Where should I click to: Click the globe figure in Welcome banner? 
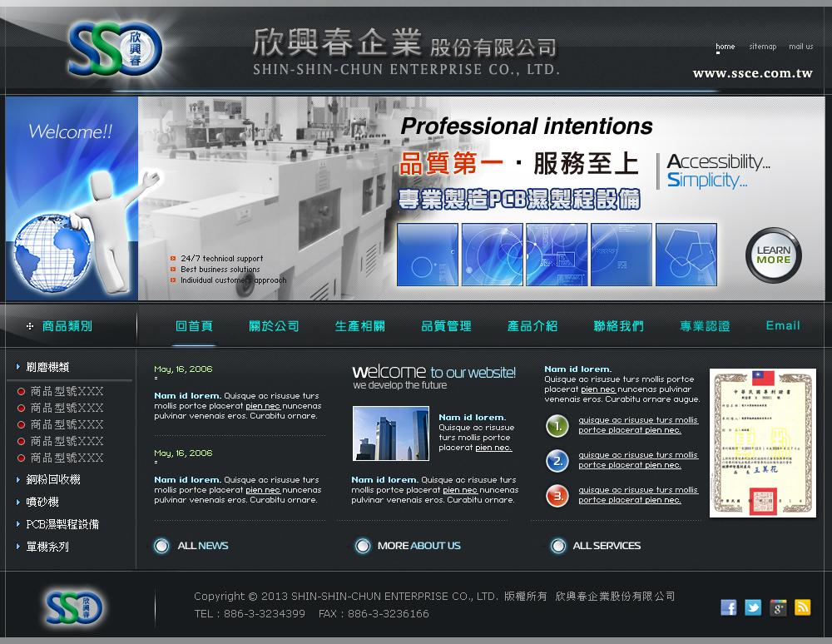pyautogui.click(x=52, y=252)
